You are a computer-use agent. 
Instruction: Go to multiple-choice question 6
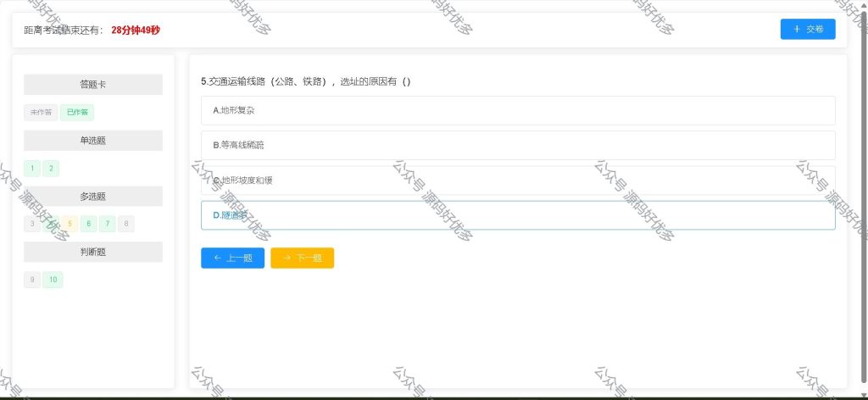88,224
